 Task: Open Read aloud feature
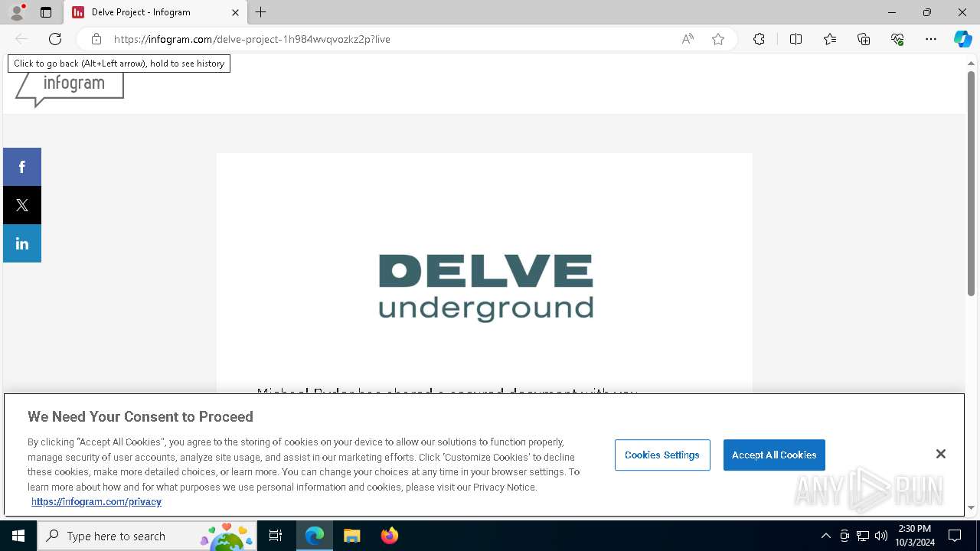(688, 39)
